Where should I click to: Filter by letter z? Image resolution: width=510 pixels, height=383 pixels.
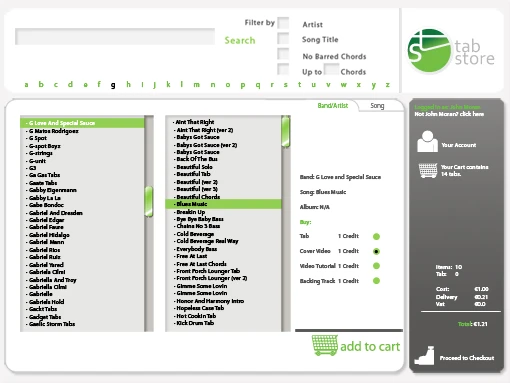pos(388,85)
